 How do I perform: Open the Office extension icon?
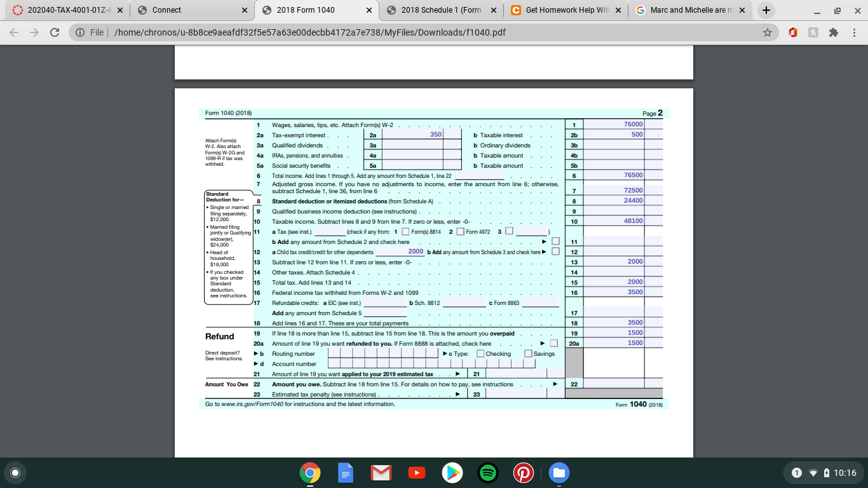(x=793, y=32)
